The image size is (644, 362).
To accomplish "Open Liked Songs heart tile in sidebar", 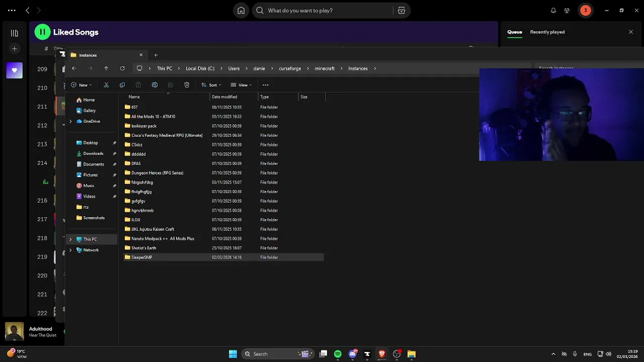I will click(x=14, y=70).
